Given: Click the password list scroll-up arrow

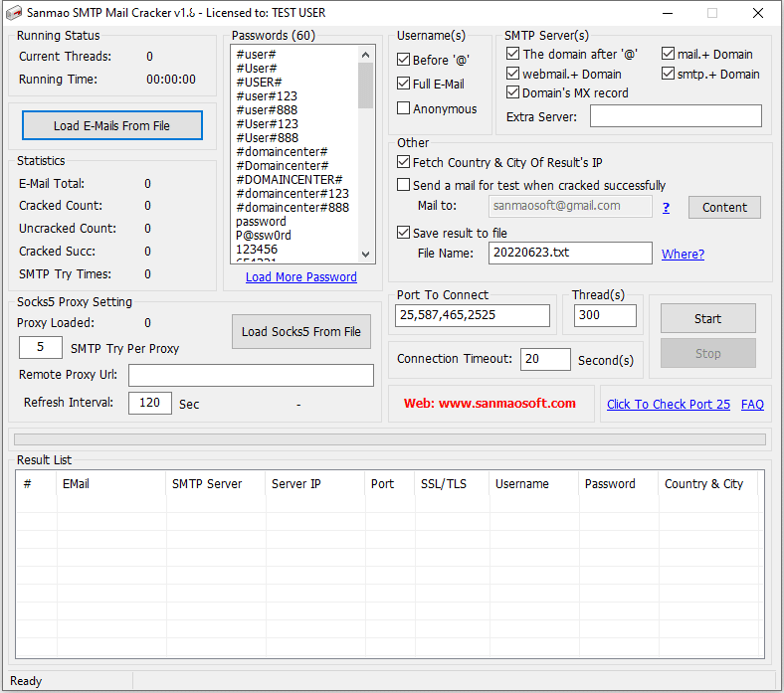Looking at the screenshot, I should coord(365,56).
